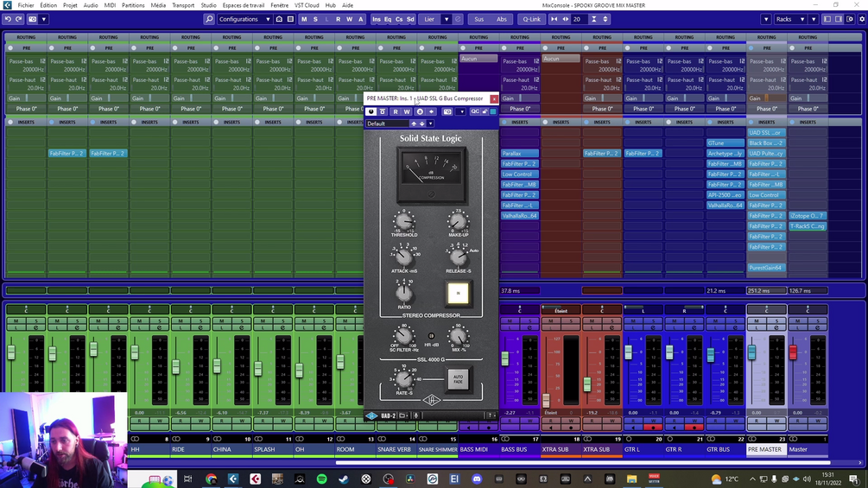Image resolution: width=868 pixels, height=488 pixels.
Task: Click the redo arrow in the MixConsole toolbar
Action: click(x=19, y=19)
